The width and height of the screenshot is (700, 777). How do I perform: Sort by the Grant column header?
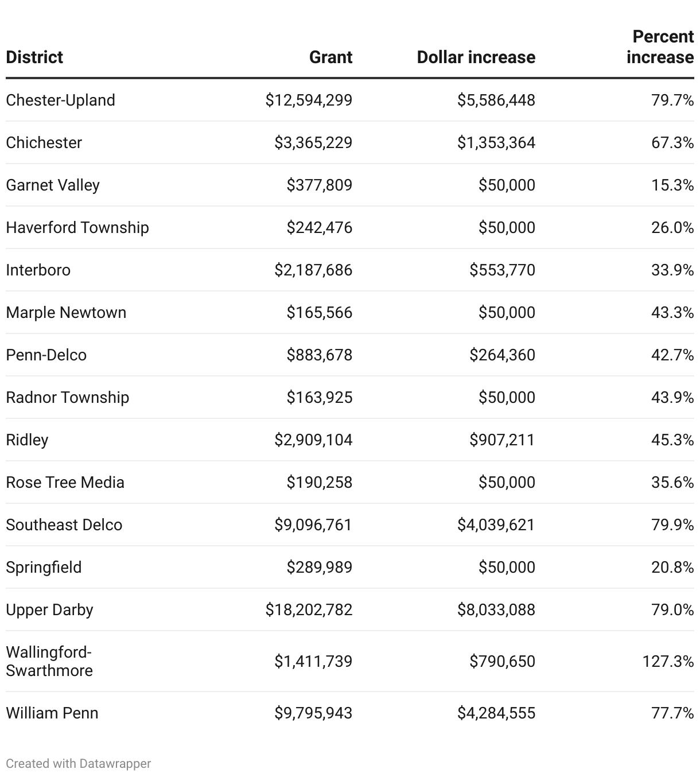click(330, 57)
